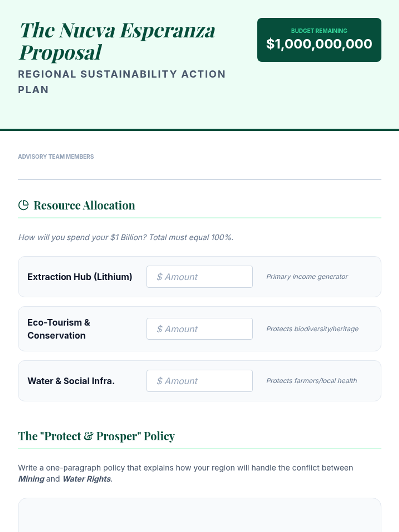Screen dimensions: 399x532
Task: Click The Nueva Esperanza Proposal title
Action: 117,41
